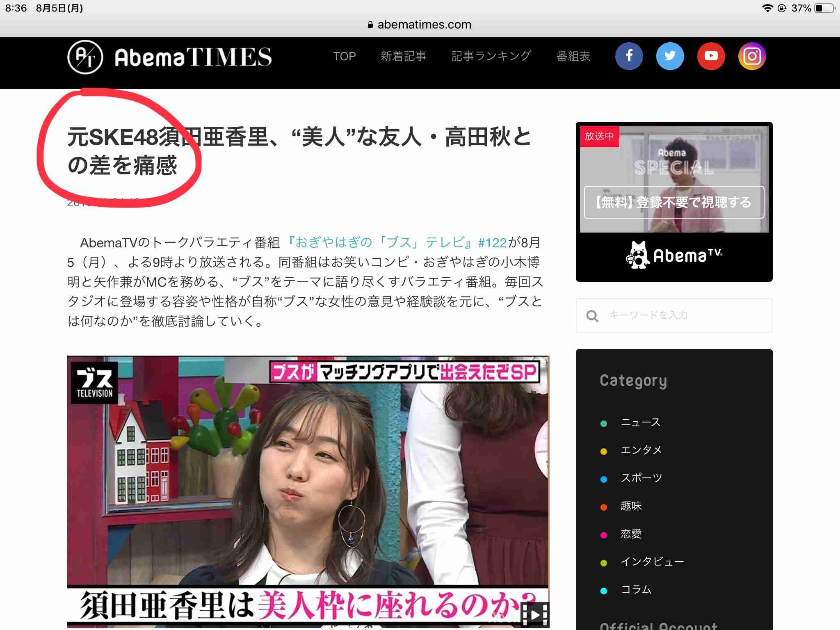The height and width of the screenshot is (630, 840).
Task: Open the Instagram profile icon
Action: [x=752, y=56]
